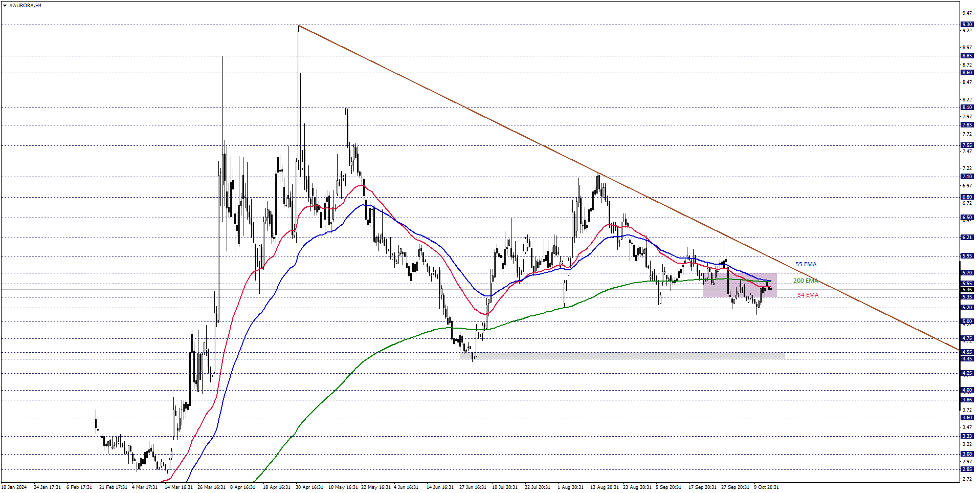Click the 8.60 price level label
This screenshot has height=493, width=980.
[967, 73]
